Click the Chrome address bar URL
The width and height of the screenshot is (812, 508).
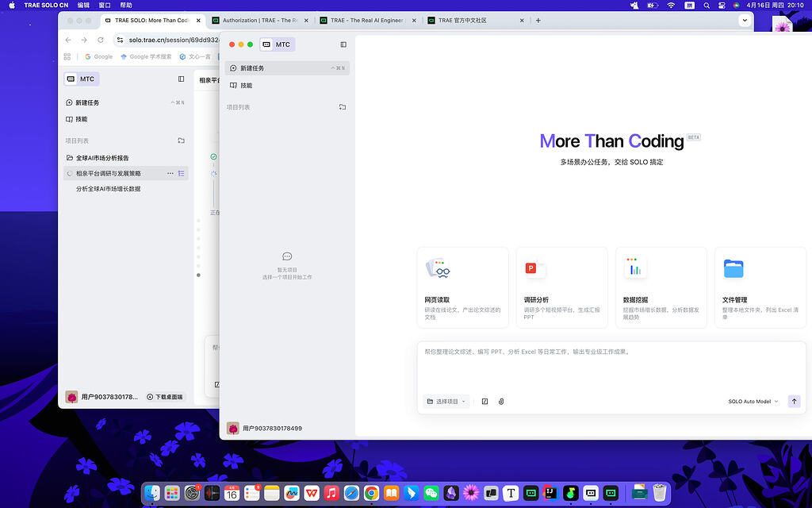[174, 40]
